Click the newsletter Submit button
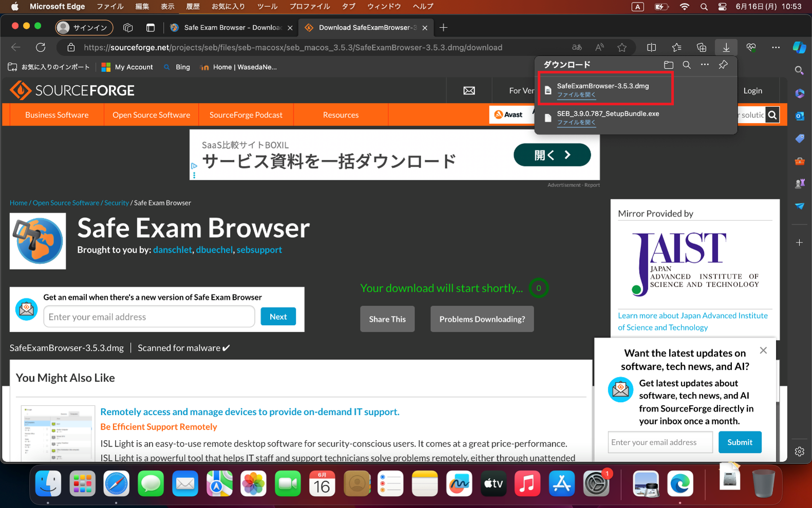 [740, 442]
